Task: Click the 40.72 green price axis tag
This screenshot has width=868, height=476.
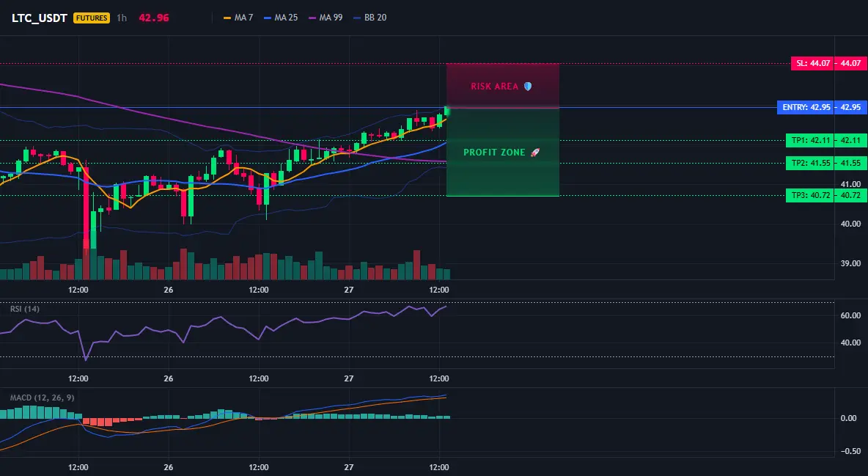Action: pyautogui.click(x=851, y=195)
